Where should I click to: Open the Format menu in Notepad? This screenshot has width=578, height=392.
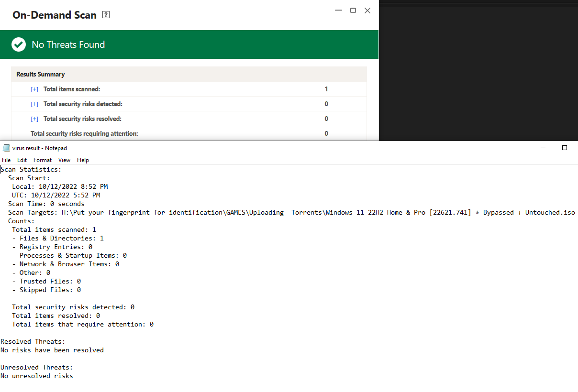(43, 160)
